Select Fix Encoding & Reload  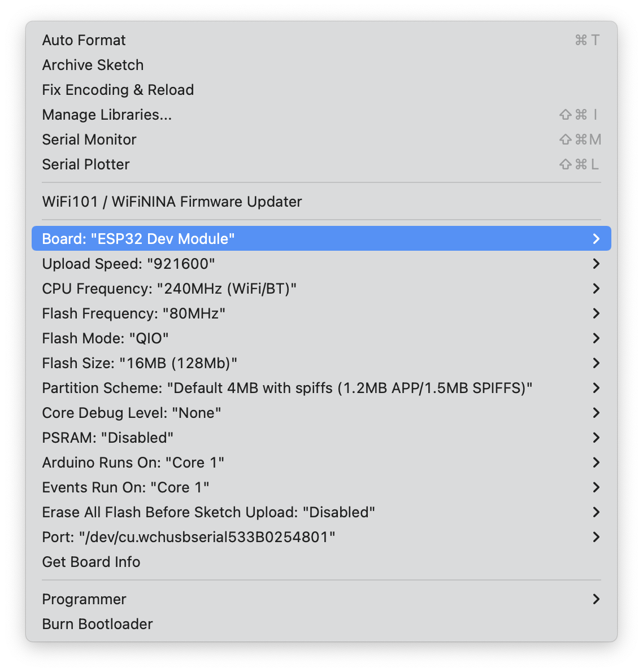coord(118,90)
